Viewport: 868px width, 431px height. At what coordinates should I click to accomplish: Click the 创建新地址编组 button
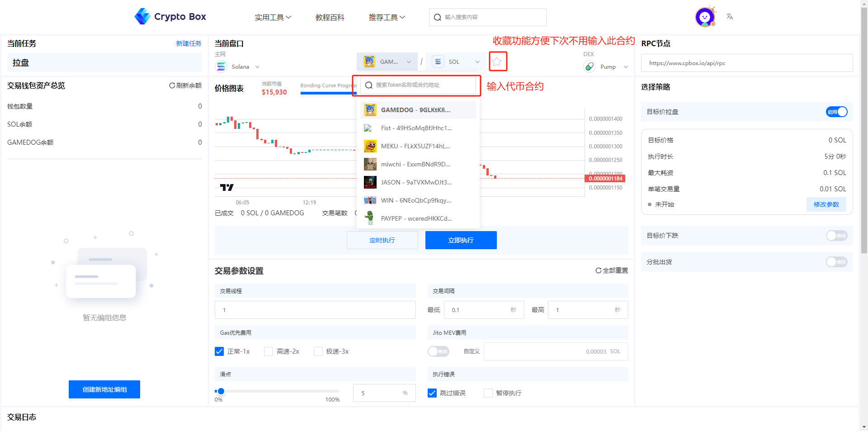coord(104,389)
